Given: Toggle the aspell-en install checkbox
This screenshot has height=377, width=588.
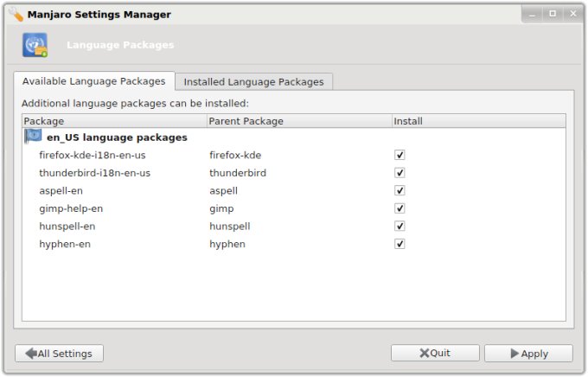Looking at the screenshot, I should 399,190.
